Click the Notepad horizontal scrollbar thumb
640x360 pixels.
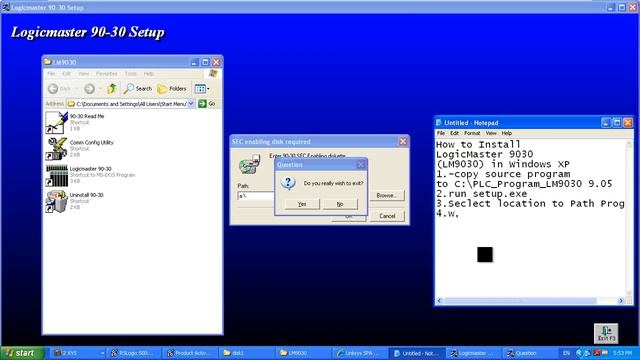(520, 301)
